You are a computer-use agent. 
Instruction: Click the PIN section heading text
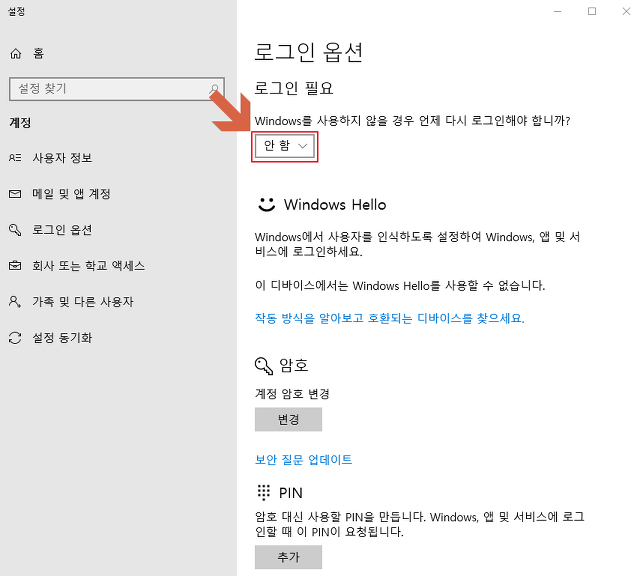coord(291,493)
